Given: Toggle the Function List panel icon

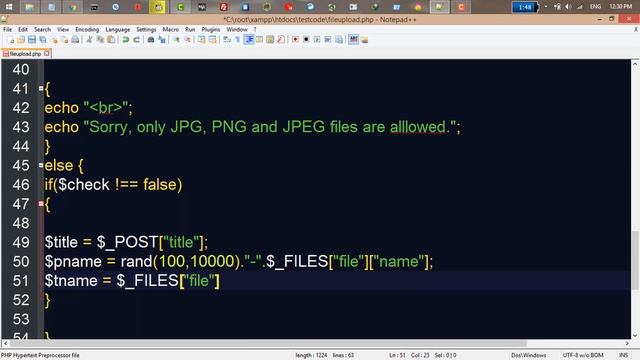Looking at the screenshot, I should click(281, 40).
